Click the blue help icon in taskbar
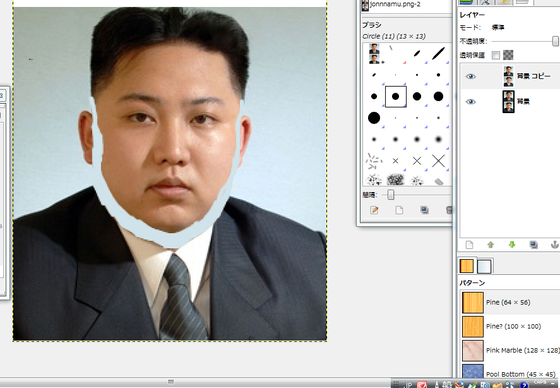The width and height of the screenshot is (560, 388). [524, 385]
